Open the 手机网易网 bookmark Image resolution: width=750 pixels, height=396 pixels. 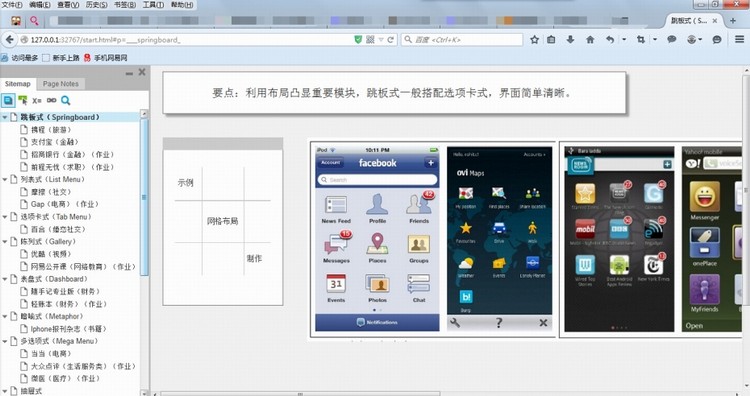tap(106, 58)
